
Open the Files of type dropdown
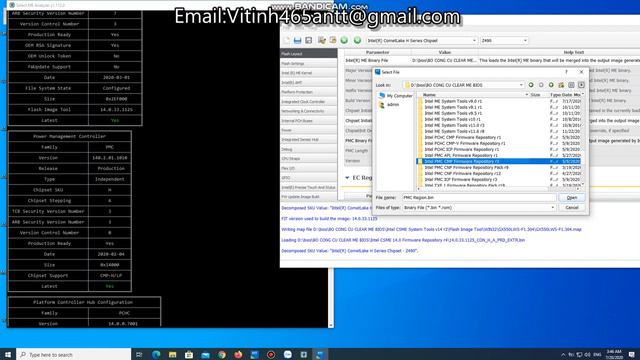552,208
